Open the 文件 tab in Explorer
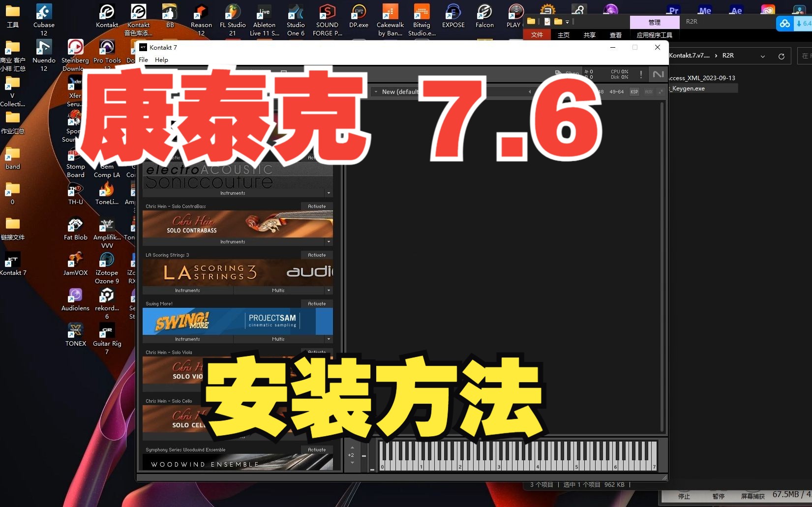This screenshot has height=507, width=812. (x=537, y=35)
